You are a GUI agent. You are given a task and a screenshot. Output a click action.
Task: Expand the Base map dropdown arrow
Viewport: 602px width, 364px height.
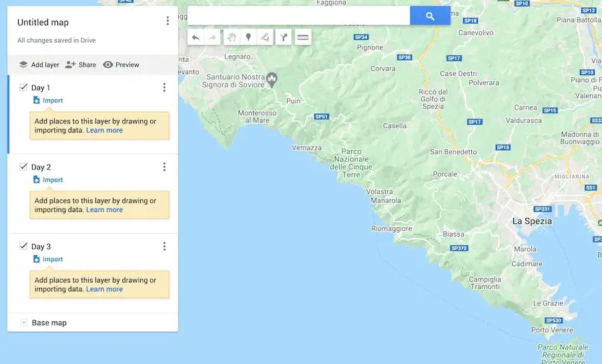click(23, 323)
